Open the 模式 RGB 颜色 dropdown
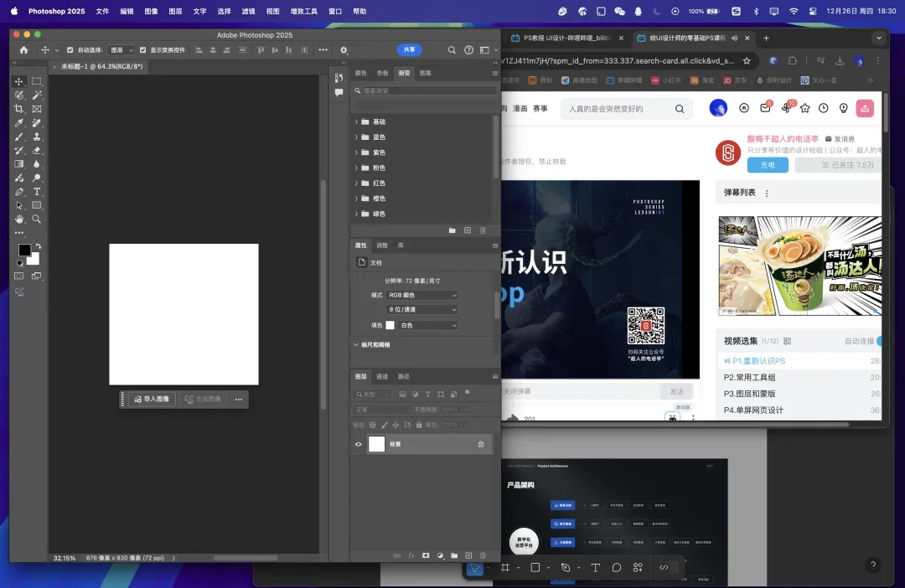 point(422,296)
